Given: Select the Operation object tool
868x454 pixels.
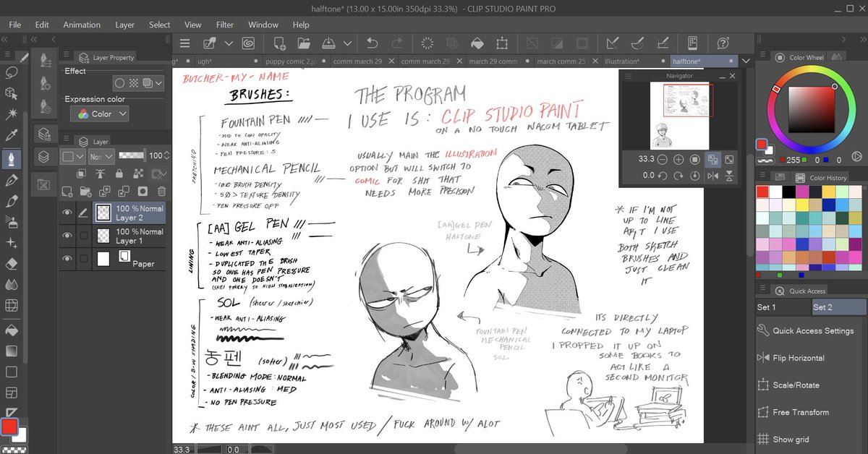Looking at the screenshot, I should click(x=12, y=93).
